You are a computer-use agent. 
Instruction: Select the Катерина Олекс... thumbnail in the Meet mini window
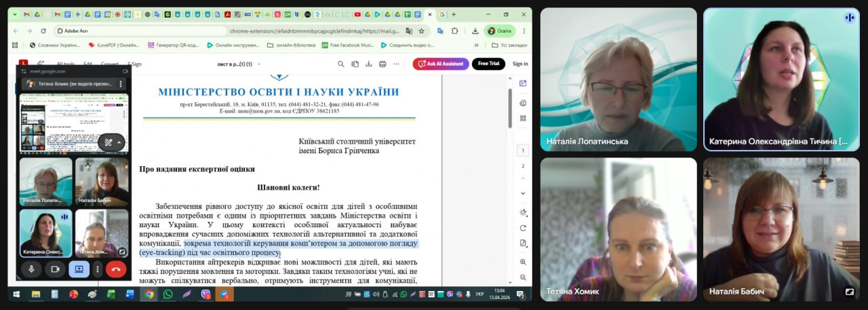[45, 233]
